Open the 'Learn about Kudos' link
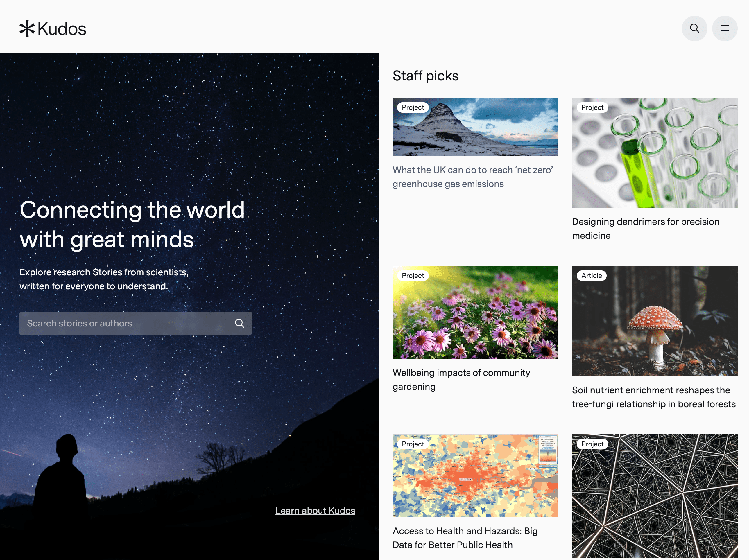The height and width of the screenshot is (560, 749). click(x=315, y=511)
